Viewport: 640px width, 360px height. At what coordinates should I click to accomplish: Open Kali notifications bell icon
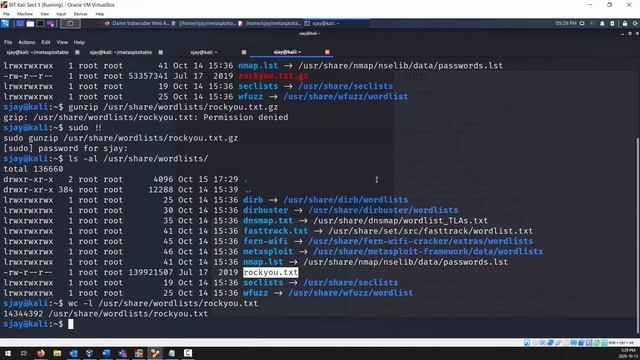tap(602, 24)
